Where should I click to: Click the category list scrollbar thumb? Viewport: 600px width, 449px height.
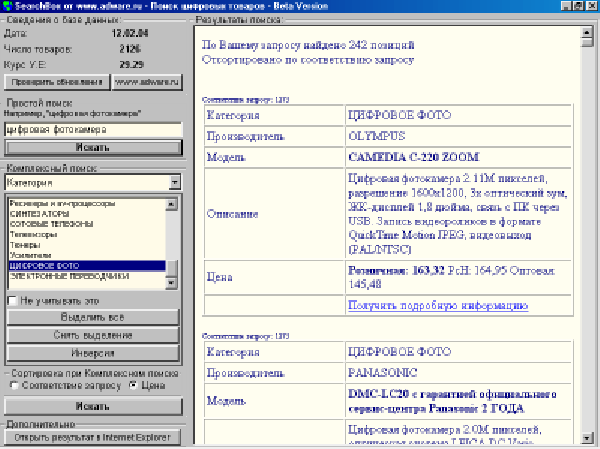coord(171,268)
